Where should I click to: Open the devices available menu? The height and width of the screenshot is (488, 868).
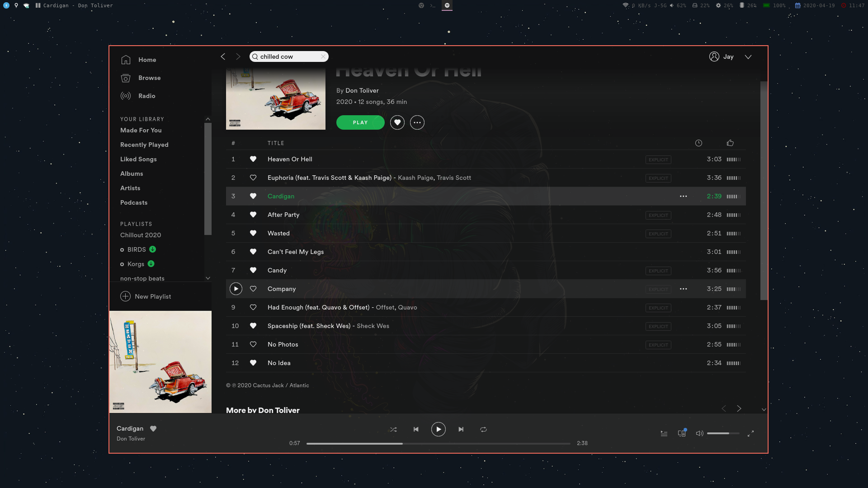click(682, 433)
